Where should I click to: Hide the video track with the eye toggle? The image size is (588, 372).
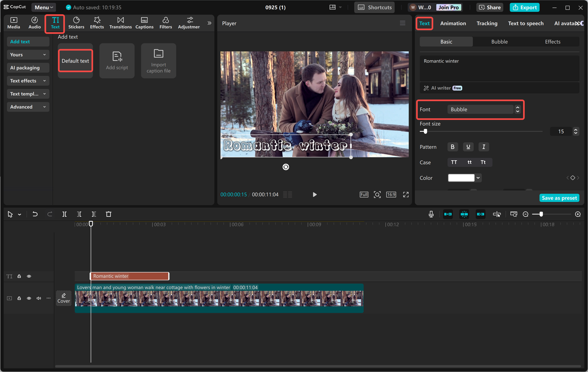pos(28,298)
